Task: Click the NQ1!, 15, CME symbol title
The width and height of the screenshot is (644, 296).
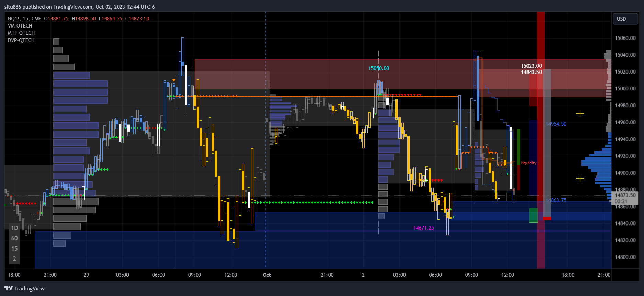Action: 24,19
